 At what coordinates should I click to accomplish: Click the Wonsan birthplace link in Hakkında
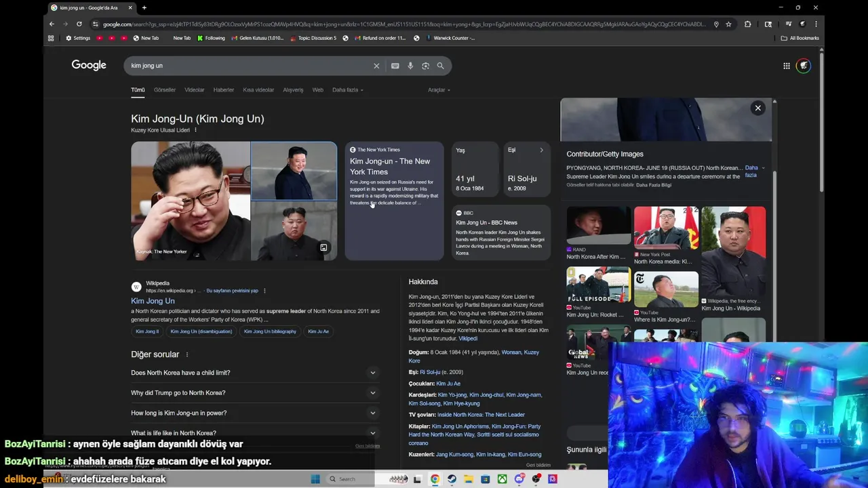(x=512, y=352)
